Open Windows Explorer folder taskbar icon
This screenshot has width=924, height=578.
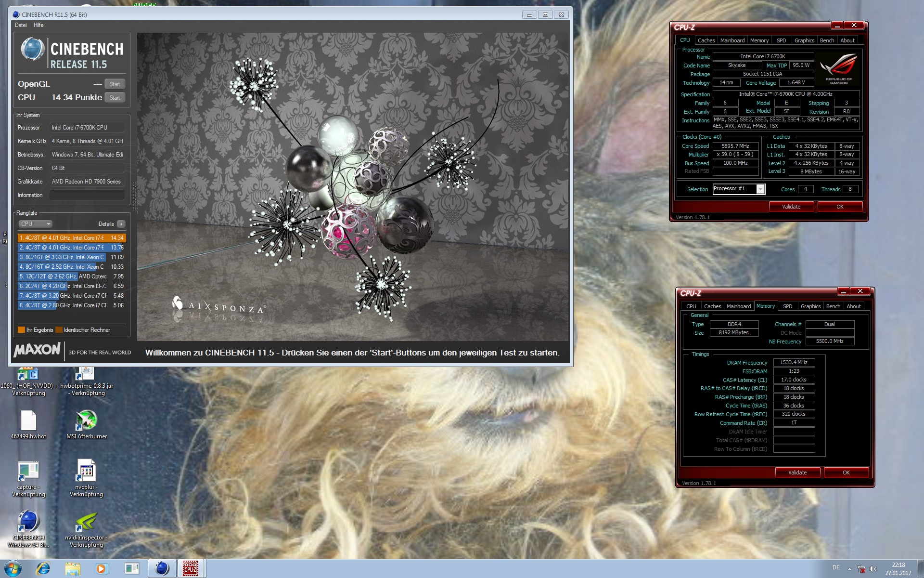point(73,569)
